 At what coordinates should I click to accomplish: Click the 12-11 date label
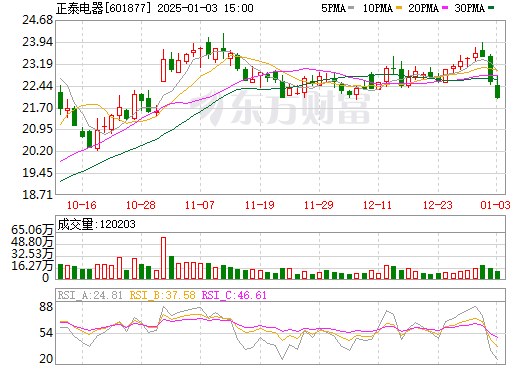[x=378, y=205]
